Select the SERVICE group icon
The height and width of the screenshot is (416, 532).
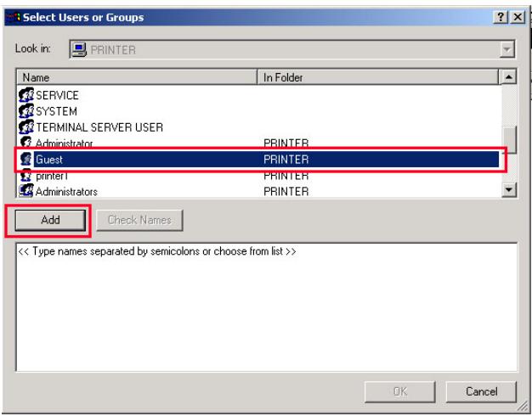[x=26, y=95]
